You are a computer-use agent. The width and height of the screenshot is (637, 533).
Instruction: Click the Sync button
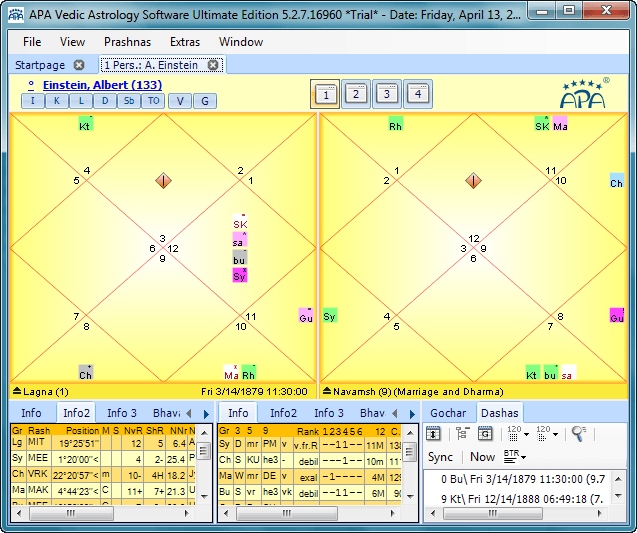coord(440,457)
